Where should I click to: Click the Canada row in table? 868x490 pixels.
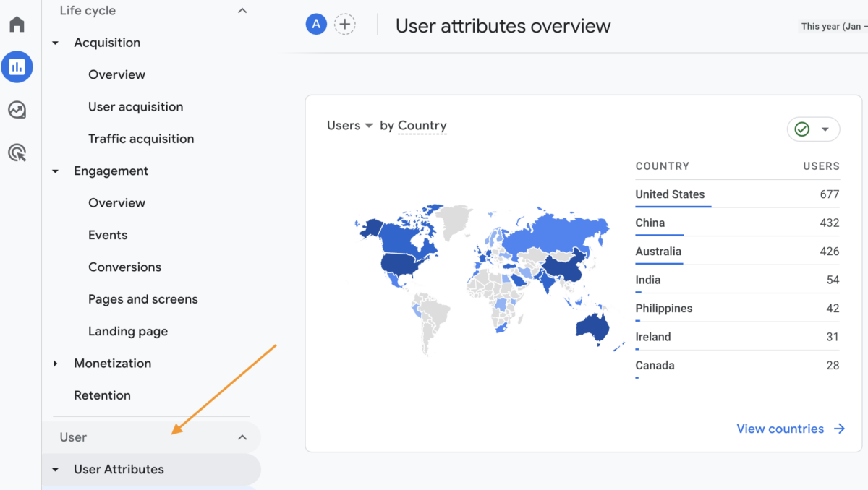tap(737, 366)
